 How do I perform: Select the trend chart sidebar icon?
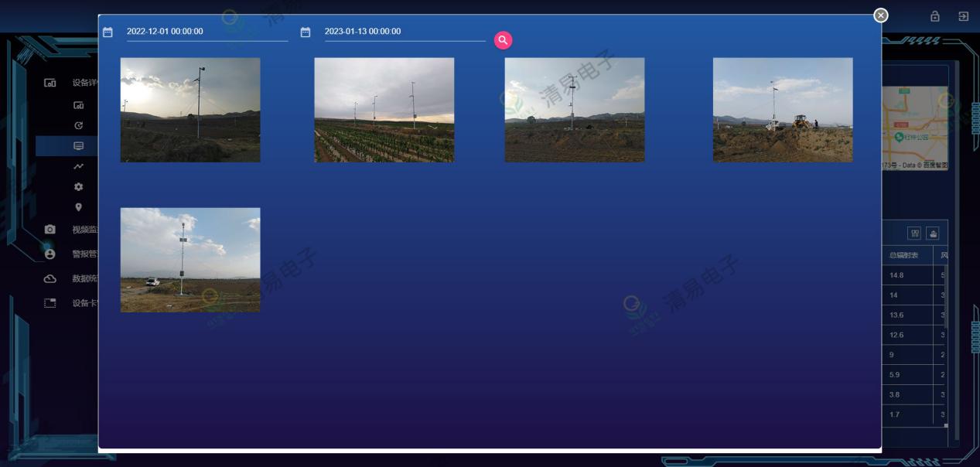click(78, 166)
